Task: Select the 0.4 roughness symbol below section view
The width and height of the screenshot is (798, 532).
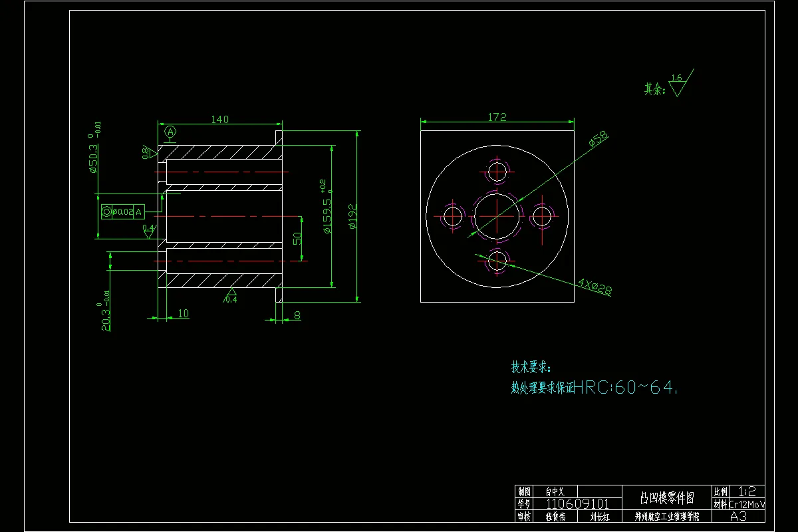Action: pos(231,296)
